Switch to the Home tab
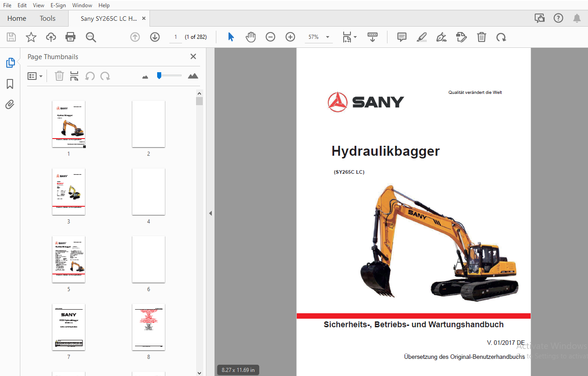This screenshot has height=376, width=588. [17, 19]
